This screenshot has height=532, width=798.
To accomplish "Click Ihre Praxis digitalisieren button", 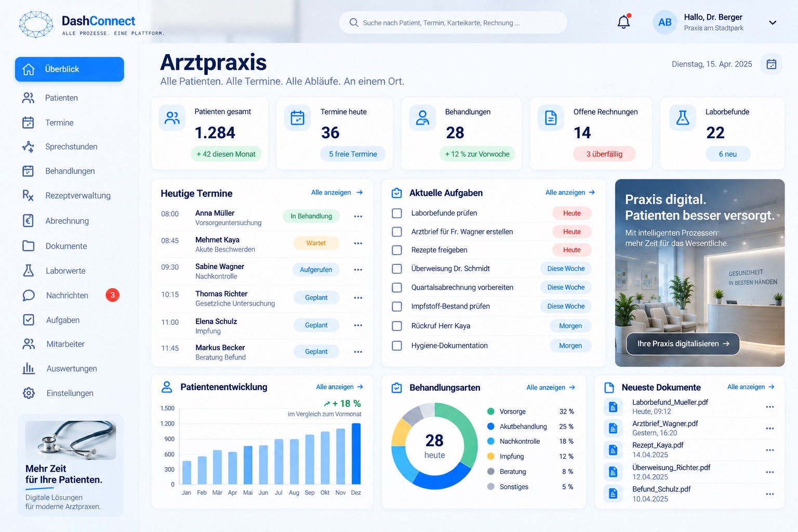I will point(683,344).
